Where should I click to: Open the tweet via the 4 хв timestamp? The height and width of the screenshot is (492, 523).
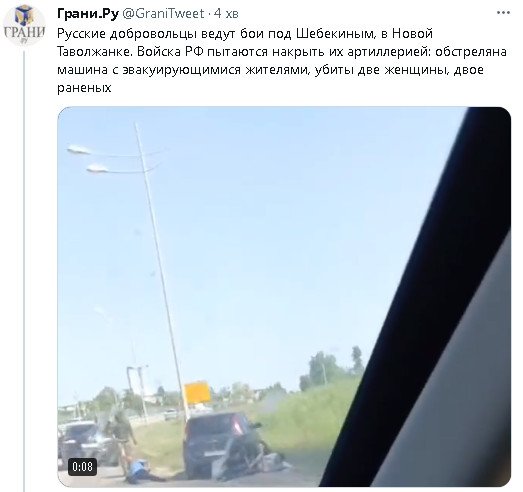pyautogui.click(x=226, y=14)
